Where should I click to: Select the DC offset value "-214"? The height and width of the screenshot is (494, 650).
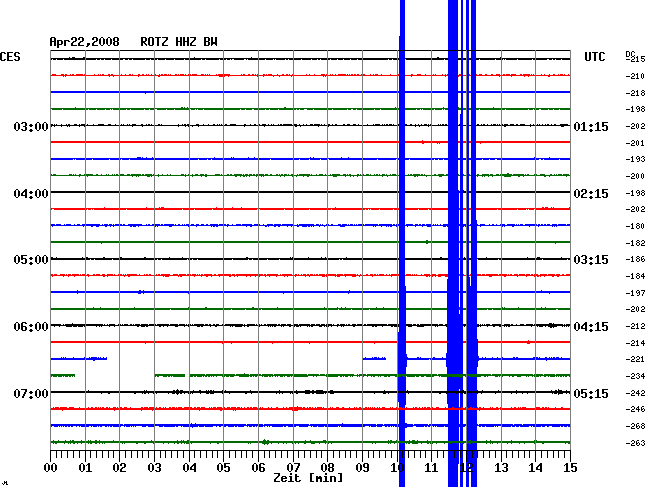tap(635, 343)
